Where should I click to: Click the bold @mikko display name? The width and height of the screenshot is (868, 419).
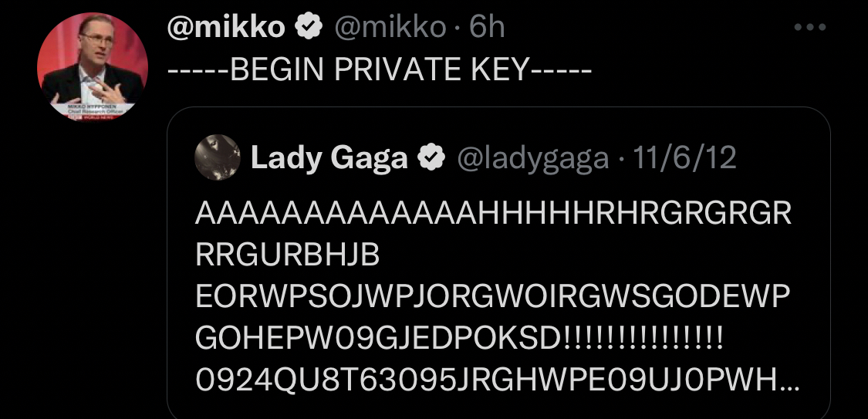pyautogui.click(x=226, y=28)
